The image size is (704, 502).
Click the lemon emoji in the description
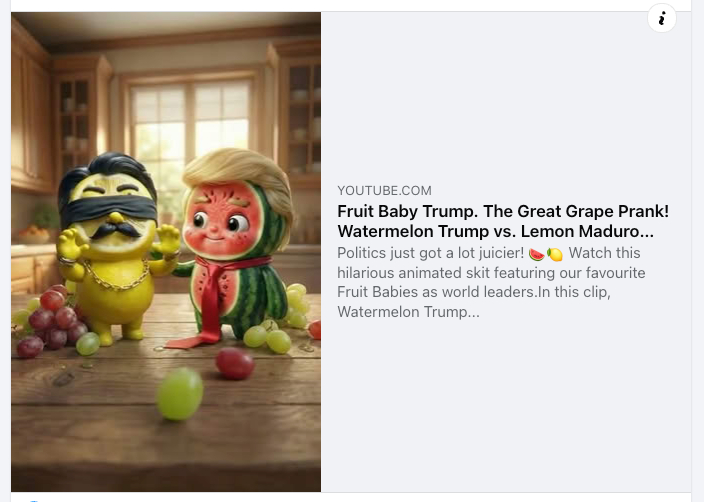coord(554,254)
